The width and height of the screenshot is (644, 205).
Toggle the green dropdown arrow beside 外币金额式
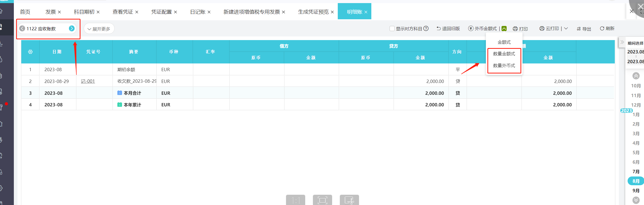[504, 29]
